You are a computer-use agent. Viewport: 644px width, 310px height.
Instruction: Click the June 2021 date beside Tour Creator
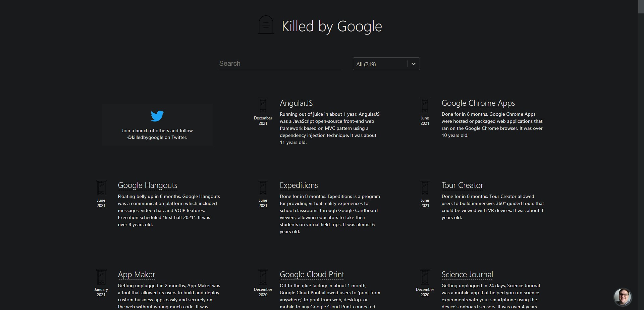coord(425,203)
